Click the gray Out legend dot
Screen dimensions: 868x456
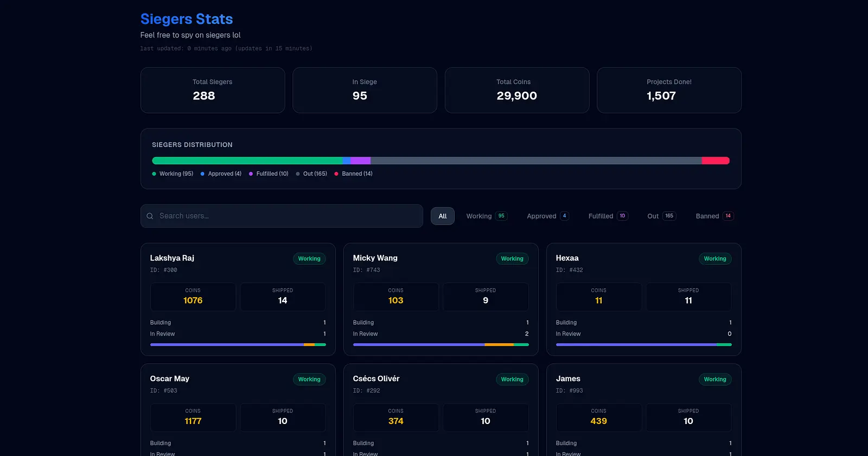pyautogui.click(x=298, y=174)
